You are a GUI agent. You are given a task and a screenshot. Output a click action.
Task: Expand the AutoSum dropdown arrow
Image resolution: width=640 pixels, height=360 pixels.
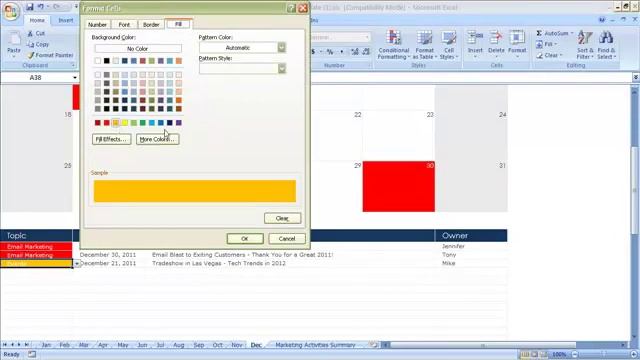572,33
